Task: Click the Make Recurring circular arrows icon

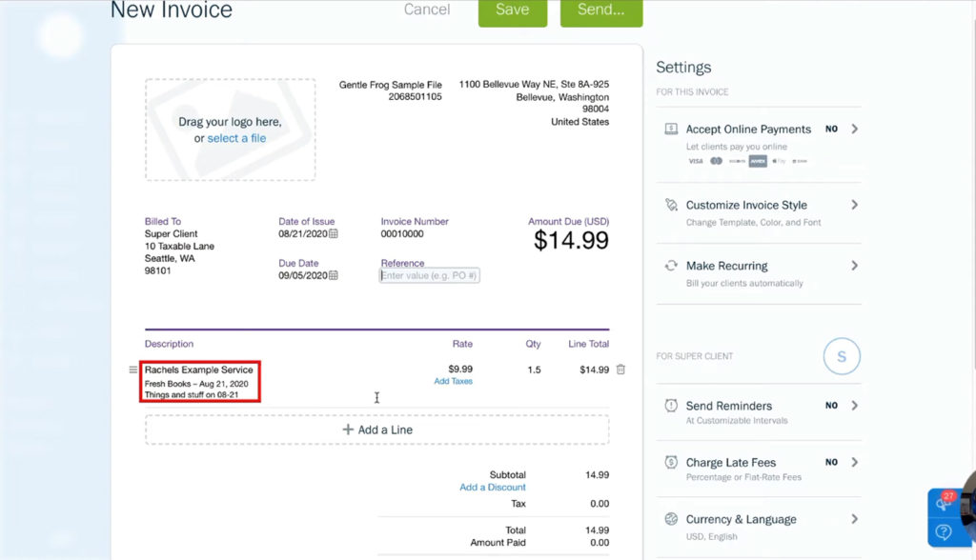Action: click(673, 266)
